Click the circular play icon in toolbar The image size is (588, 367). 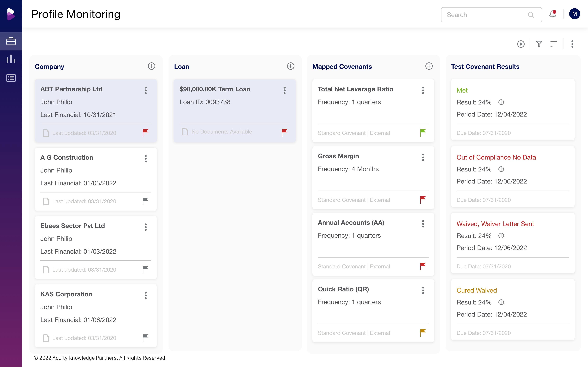[x=521, y=44]
